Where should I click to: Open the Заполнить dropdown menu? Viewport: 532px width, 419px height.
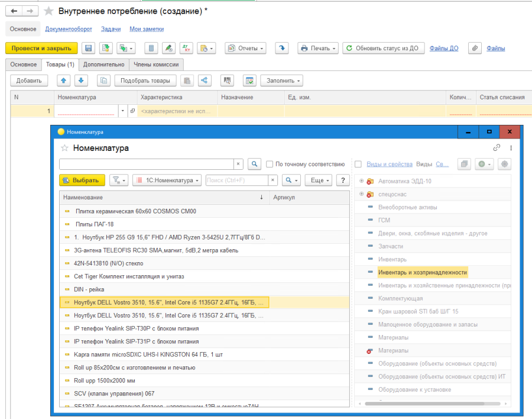tap(283, 80)
